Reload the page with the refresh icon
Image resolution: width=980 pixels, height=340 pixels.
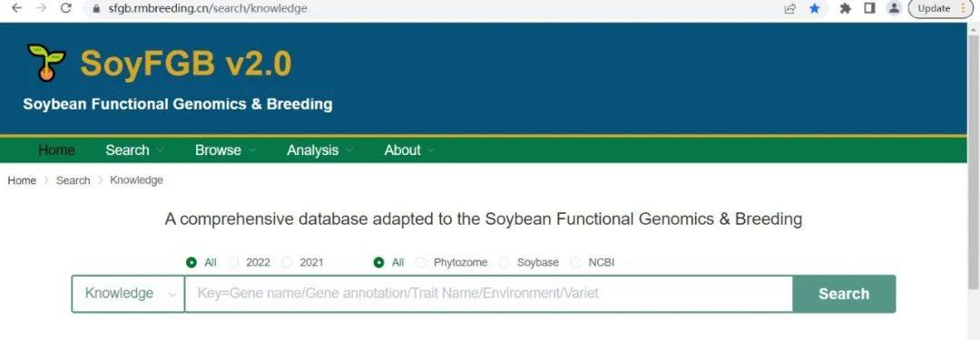pyautogui.click(x=66, y=8)
